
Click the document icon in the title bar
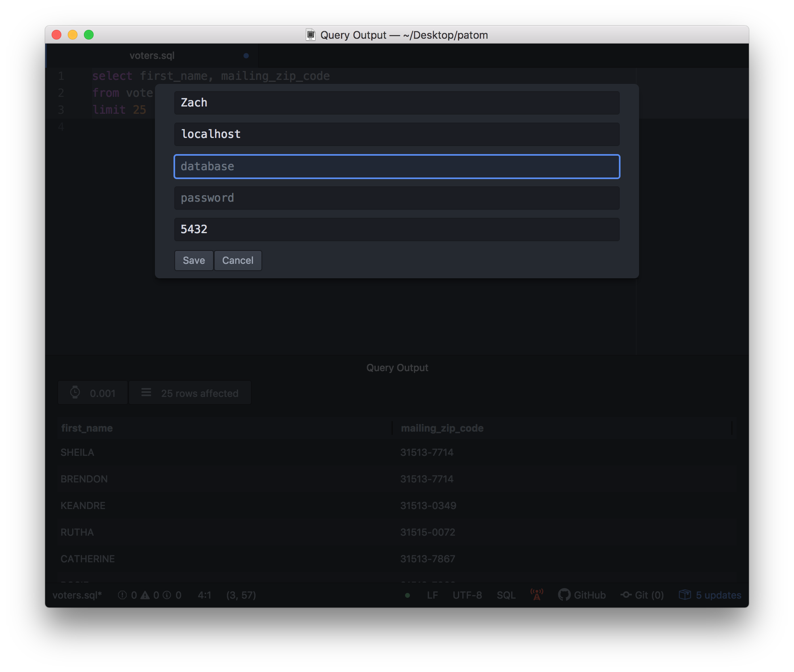tap(310, 35)
